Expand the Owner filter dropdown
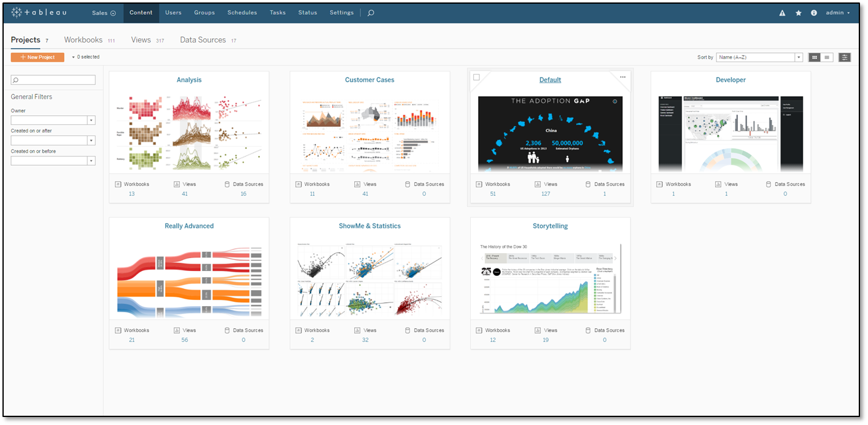This screenshot has width=868, height=425. click(x=91, y=119)
